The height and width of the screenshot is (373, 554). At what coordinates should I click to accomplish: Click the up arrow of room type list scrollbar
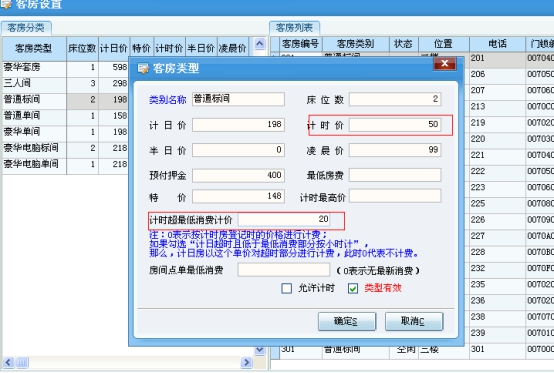(260, 43)
